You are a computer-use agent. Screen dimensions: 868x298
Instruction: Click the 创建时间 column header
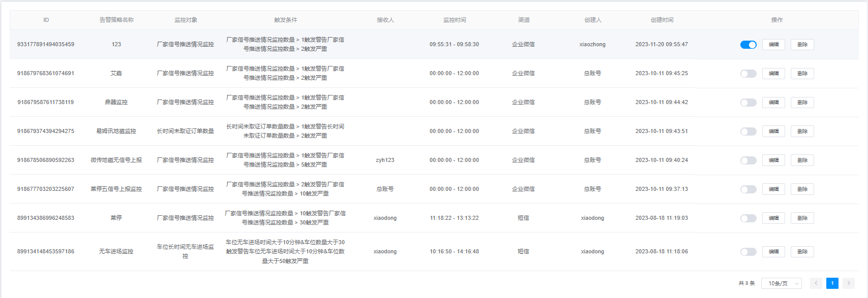point(662,20)
